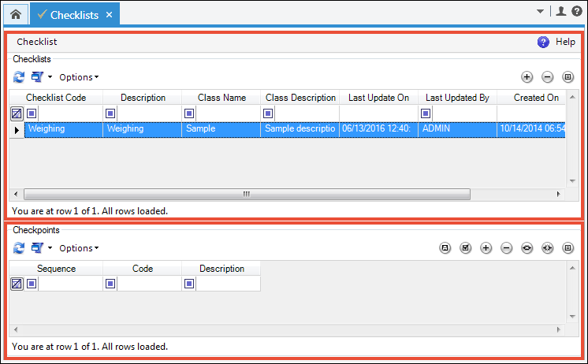Save checkpoints with the disk icon

coord(445,248)
